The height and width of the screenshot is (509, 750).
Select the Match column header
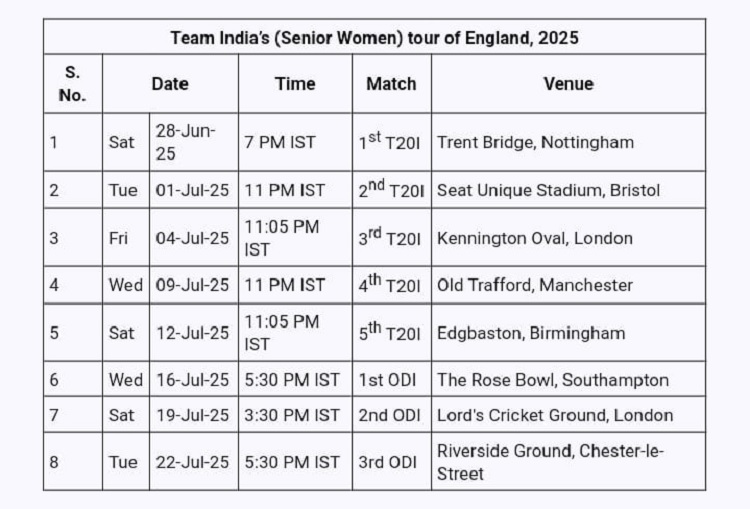point(391,84)
